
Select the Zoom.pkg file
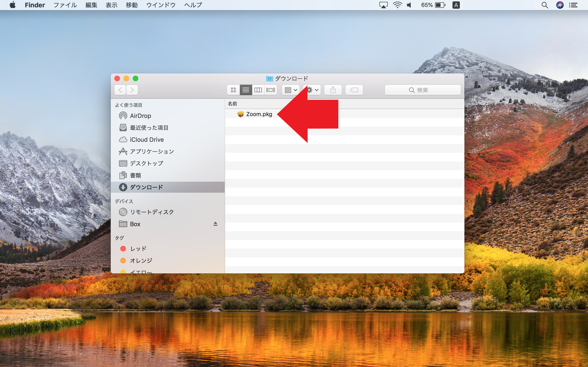(259, 114)
